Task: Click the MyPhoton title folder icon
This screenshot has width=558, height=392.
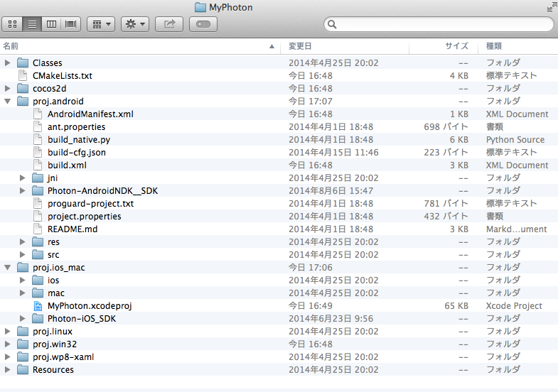Action: pos(200,7)
